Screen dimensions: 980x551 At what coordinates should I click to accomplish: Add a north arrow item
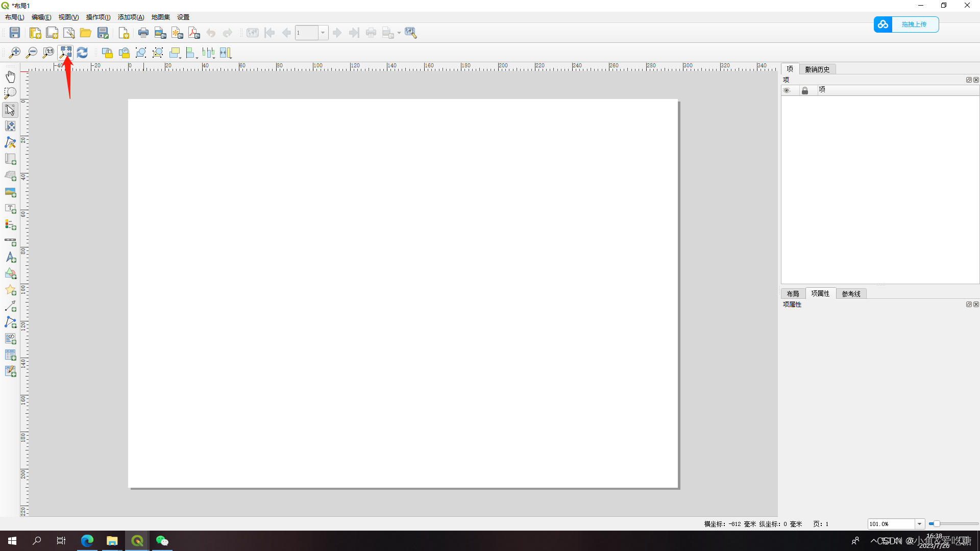pos(10,258)
